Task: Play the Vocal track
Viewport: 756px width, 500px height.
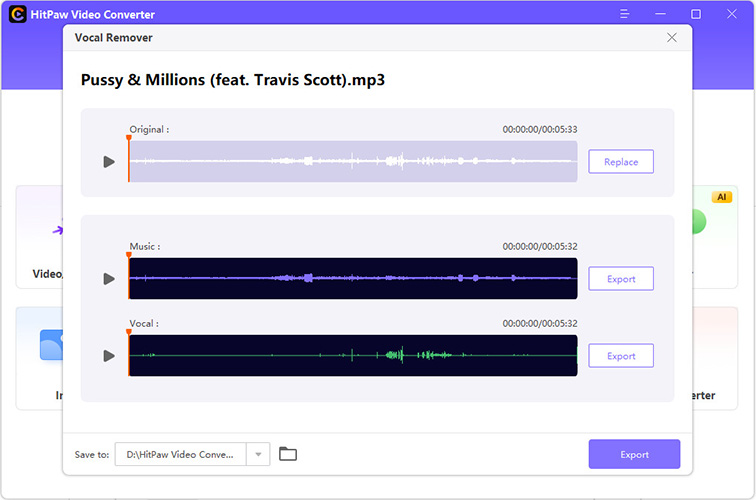Action: point(109,356)
